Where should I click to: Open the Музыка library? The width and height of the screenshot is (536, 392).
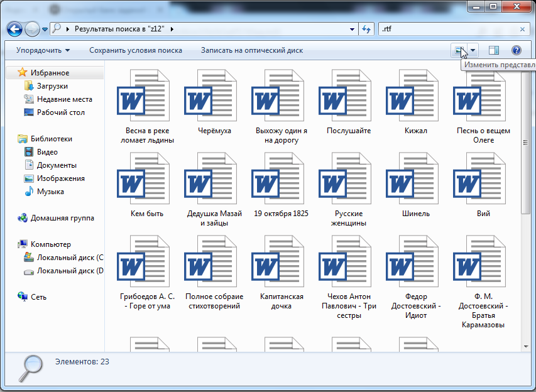coord(44,192)
